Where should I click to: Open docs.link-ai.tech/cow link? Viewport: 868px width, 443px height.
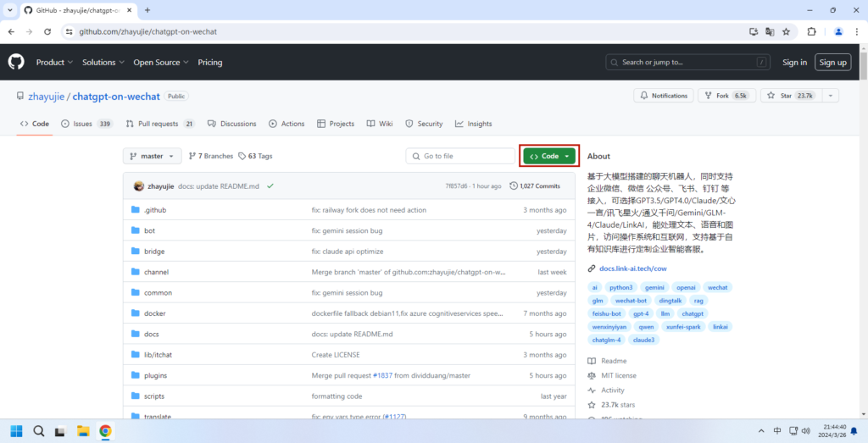(632, 269)
